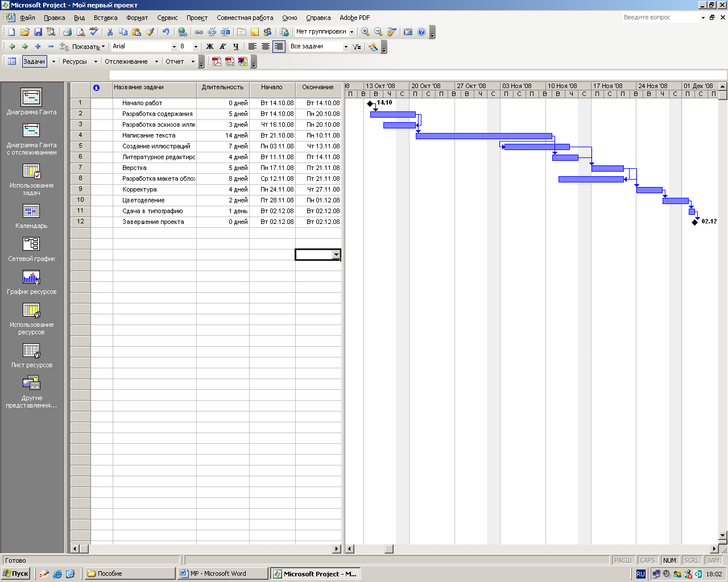Switch to Диаграмма Ганта view
Viewport: 728px width, 582px height.
tap(31, 102)
